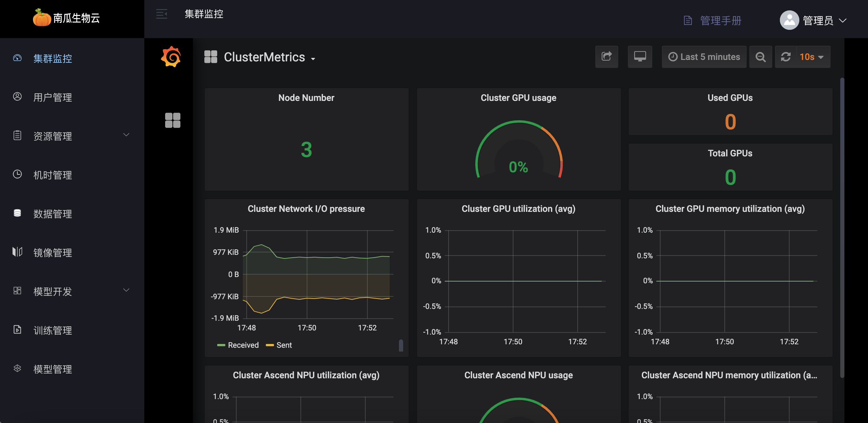Click the administrator avatar icon
868x423 pixels.
tap(790, 20)
